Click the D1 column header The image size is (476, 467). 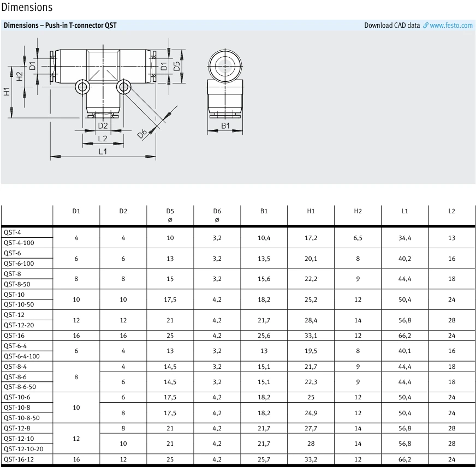pyautogui.click(x=76, y=211)
